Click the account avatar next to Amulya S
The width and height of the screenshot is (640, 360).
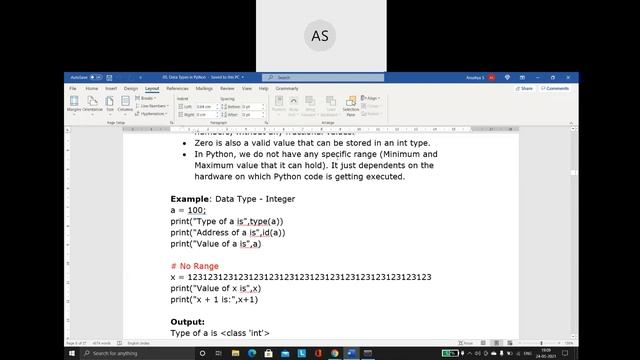491,77
